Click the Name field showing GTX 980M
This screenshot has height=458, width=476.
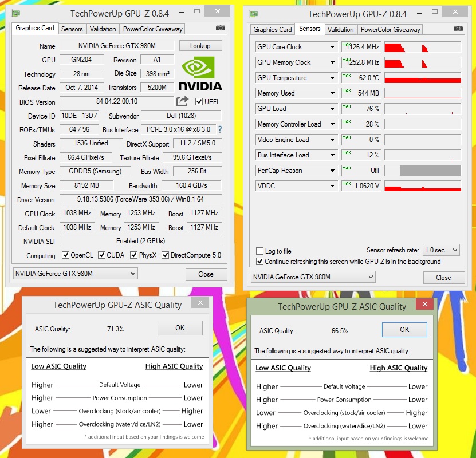coord(117,46)
